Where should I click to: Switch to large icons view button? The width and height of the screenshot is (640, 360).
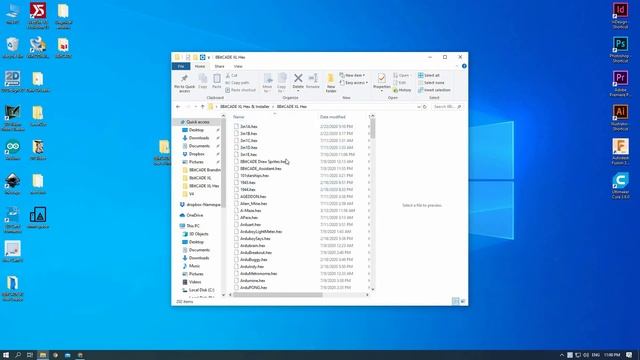coord(462,301)
